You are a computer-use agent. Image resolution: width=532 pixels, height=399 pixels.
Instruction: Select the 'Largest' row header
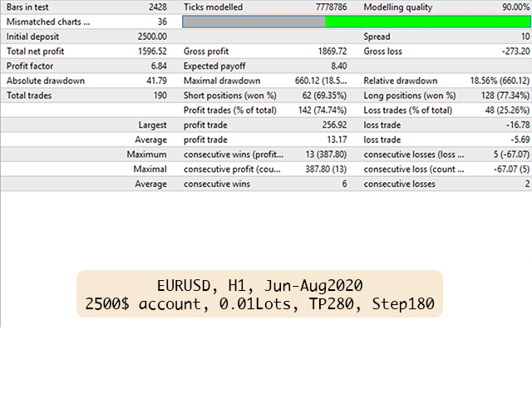click(x=152, y=125)
